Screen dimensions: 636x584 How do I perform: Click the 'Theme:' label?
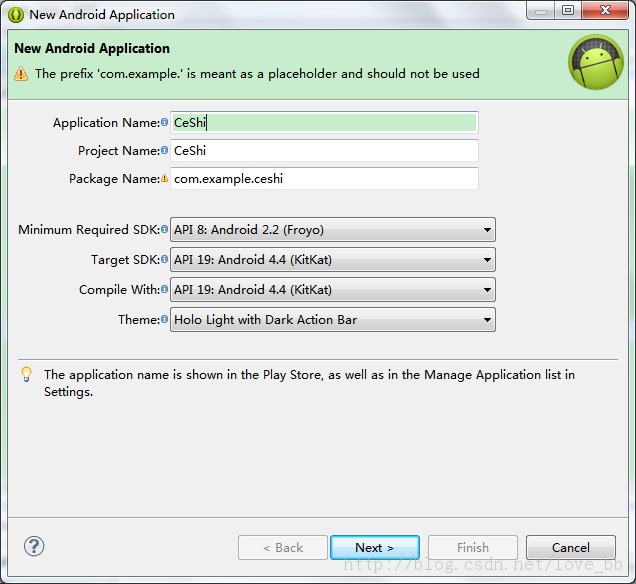pos(139,320)
